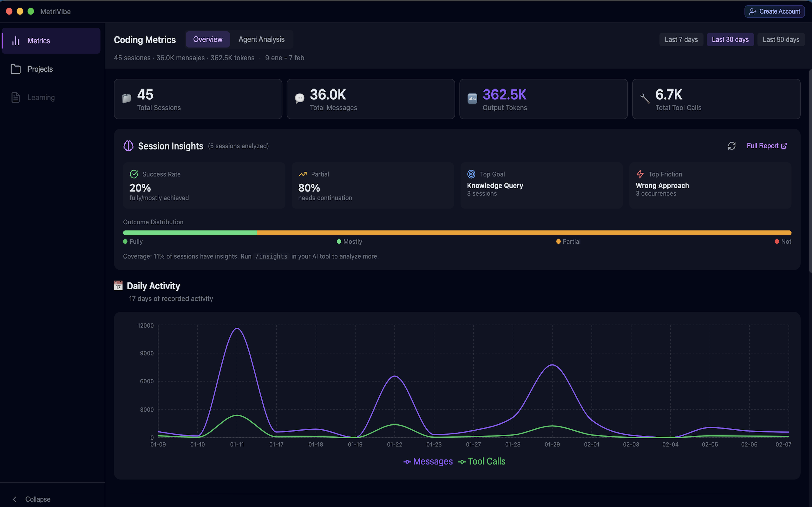Click the Create Account button

(x=775, y=11)
